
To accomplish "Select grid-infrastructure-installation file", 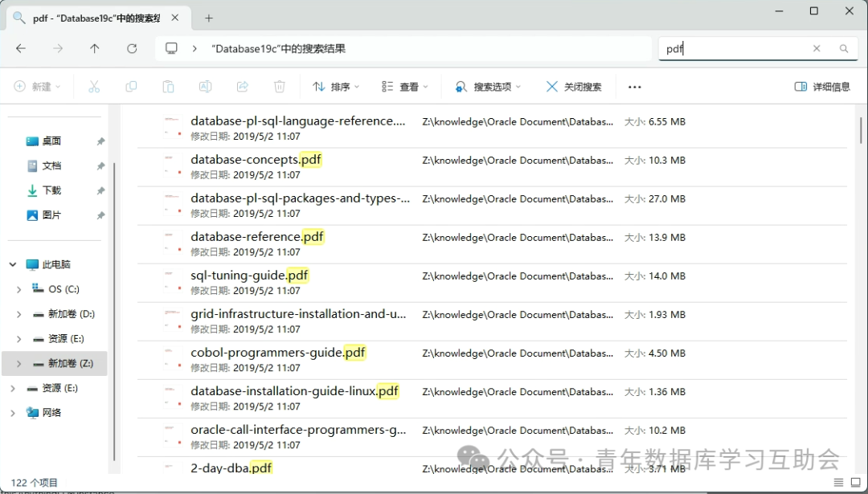I will point(298,313).
